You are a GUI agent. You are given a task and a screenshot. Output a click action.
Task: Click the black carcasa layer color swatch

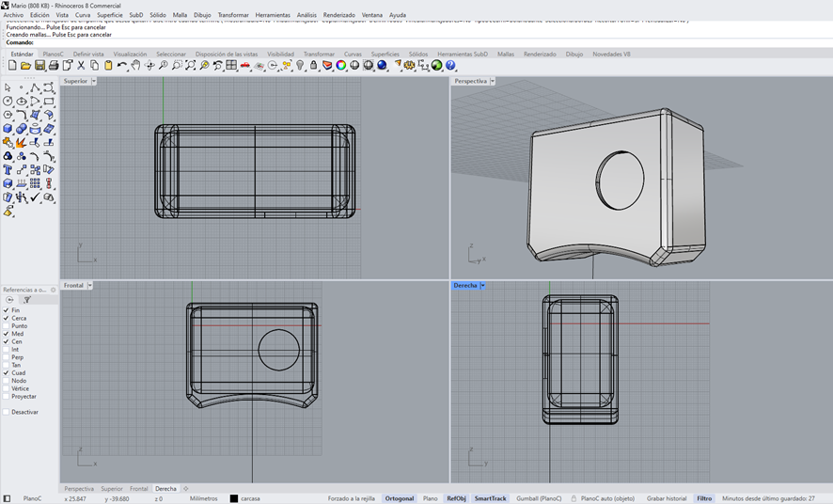(x=234, y=498)
